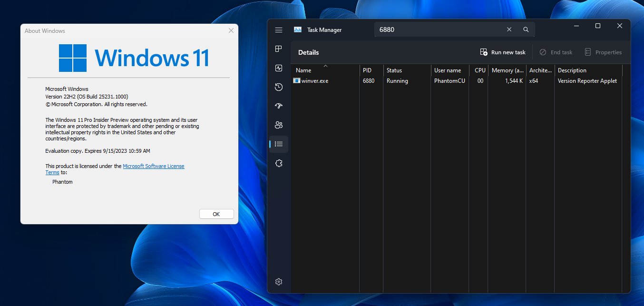Click the Windows 11 logo banner
644x306 pixels.
point(134,58)
